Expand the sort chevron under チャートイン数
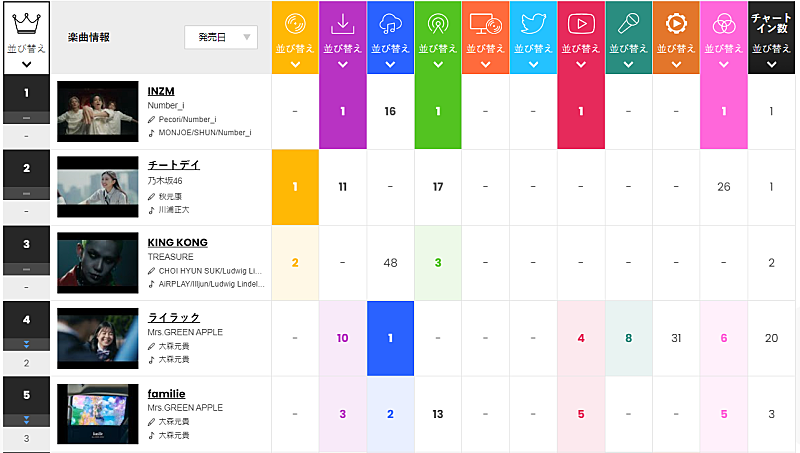Image resolution: width=800 pixels, height=453 pixels. (771, 64)
